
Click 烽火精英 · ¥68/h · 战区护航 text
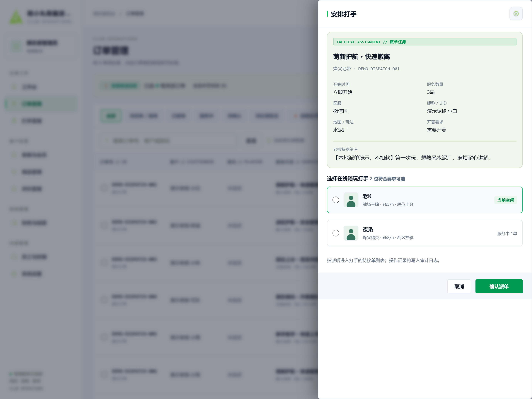[x=388, y=238]
